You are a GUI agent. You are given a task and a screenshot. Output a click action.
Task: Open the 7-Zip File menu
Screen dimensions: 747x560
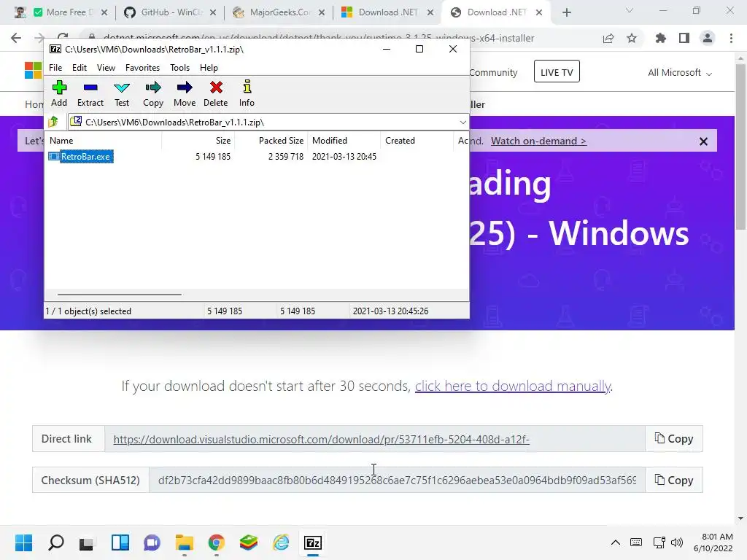tap(55, 68)
